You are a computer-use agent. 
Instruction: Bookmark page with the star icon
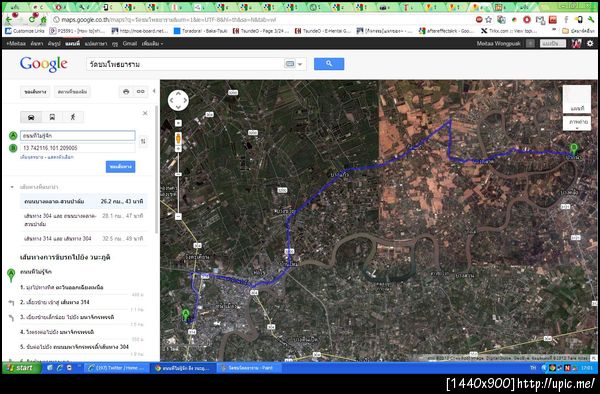489,20
